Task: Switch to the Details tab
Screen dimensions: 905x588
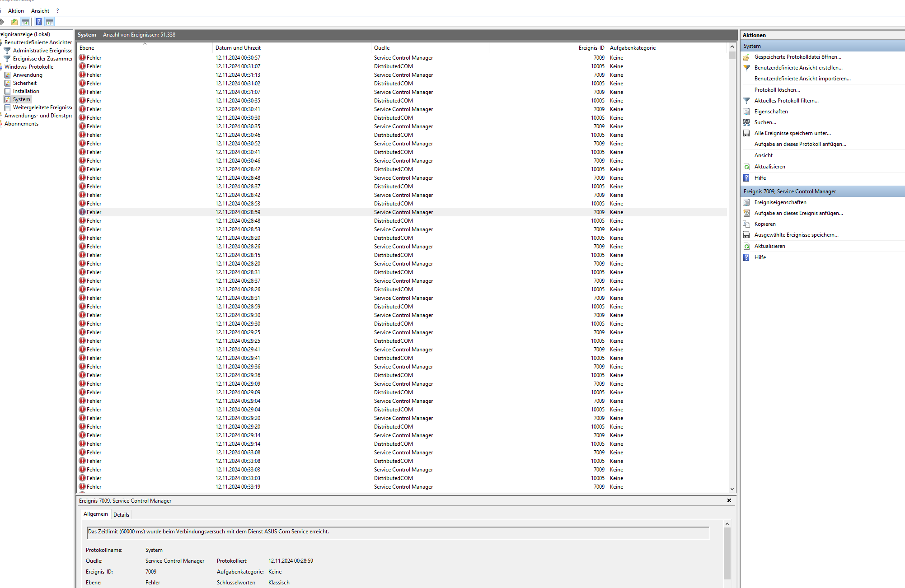Action: (121, 514)
